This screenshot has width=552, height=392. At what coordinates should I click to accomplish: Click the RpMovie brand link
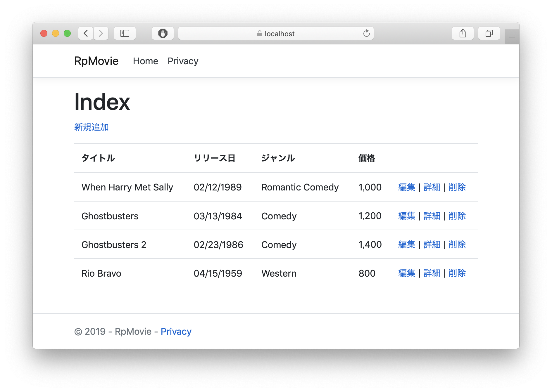pos(96,61)
